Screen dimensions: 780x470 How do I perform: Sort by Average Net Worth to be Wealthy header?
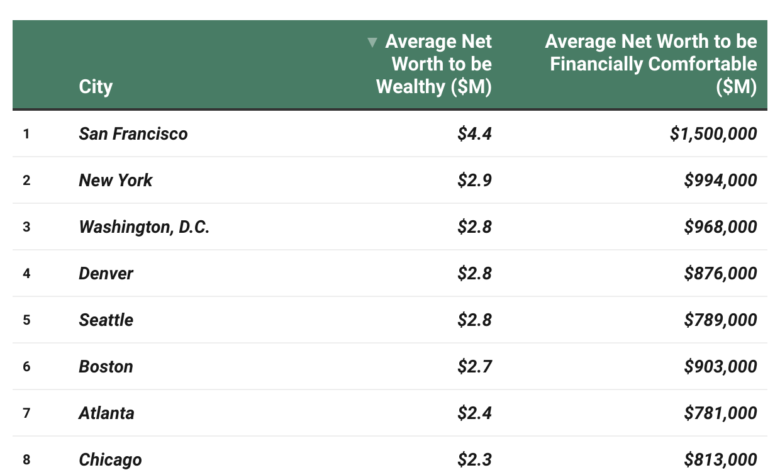tap(434, 64)
